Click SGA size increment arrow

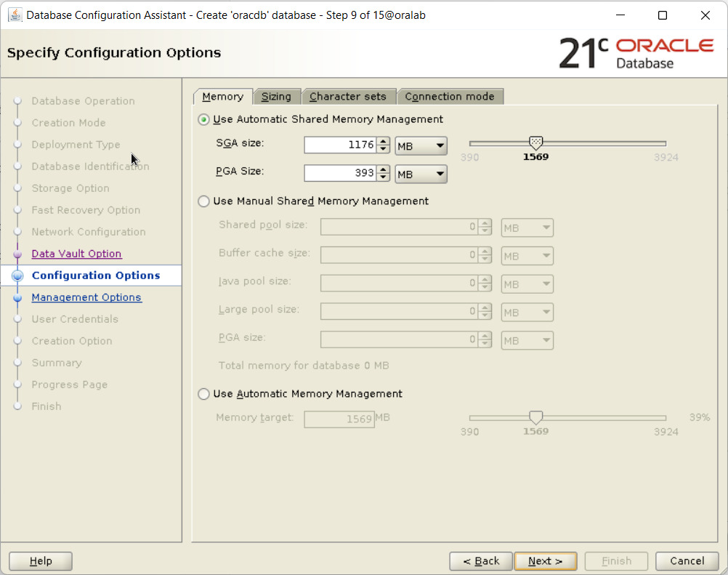(384, 142)
